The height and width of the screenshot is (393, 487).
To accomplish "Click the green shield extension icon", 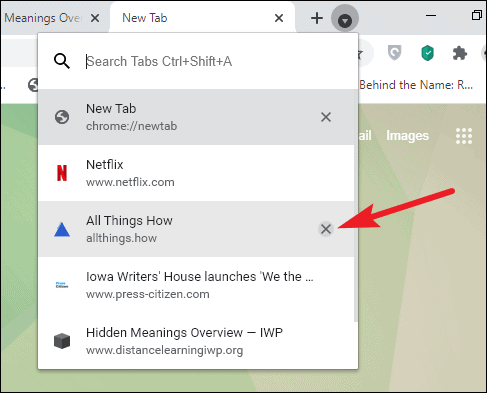I will (428, 53).
